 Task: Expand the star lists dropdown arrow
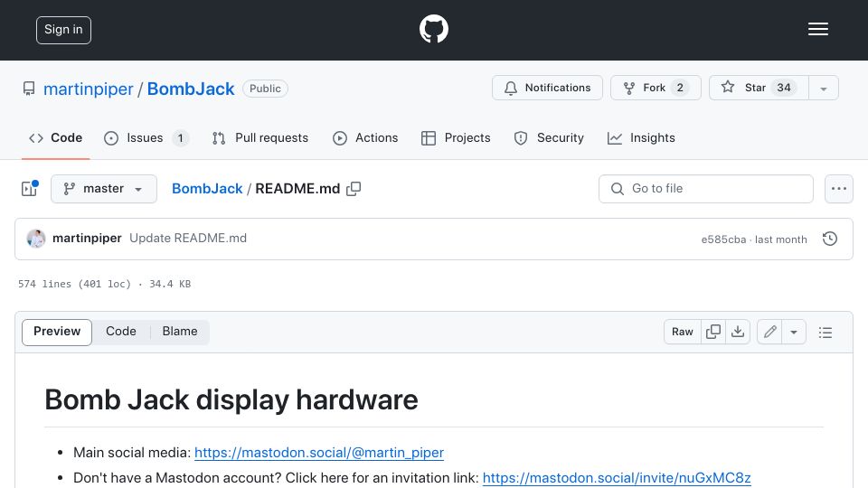(823, 88)
